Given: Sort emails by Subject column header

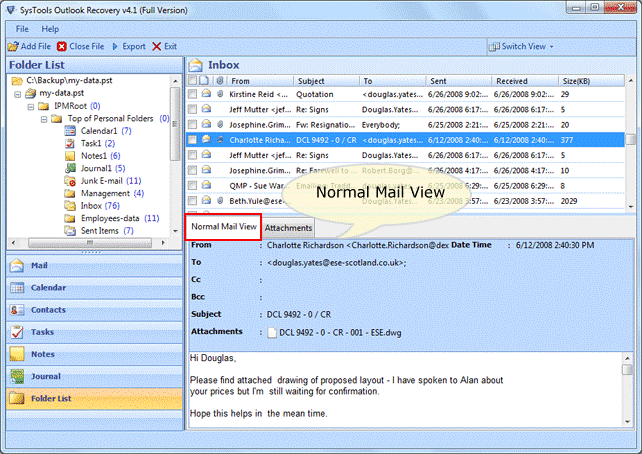Looking at the screenshot, I should pyautogui.click(x=327, y=81).
